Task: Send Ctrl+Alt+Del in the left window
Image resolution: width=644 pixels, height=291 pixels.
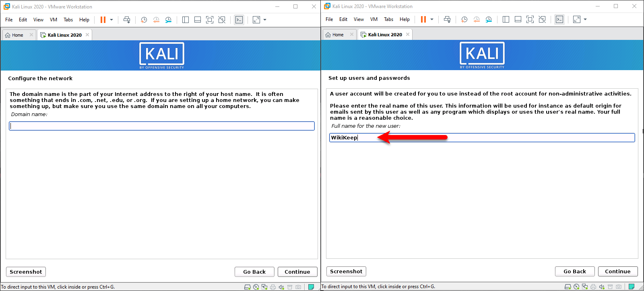Action: coord(127,20)
